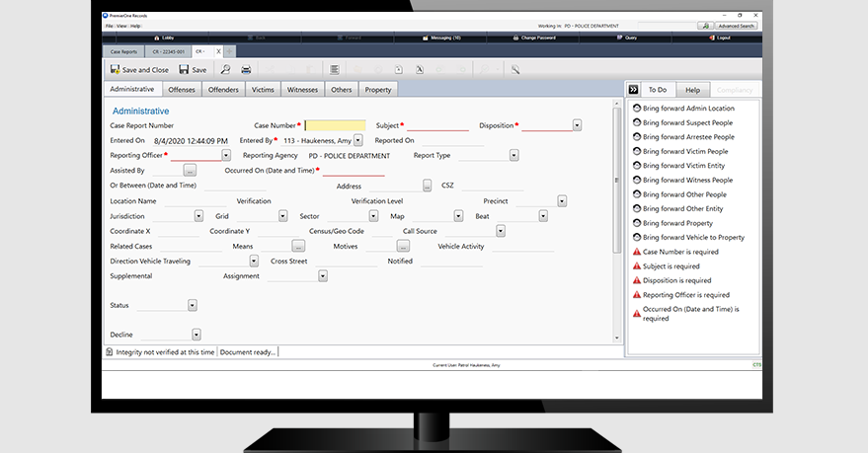
Task: Expand the Reporting Officer dropdown
Action: point(226,155)
